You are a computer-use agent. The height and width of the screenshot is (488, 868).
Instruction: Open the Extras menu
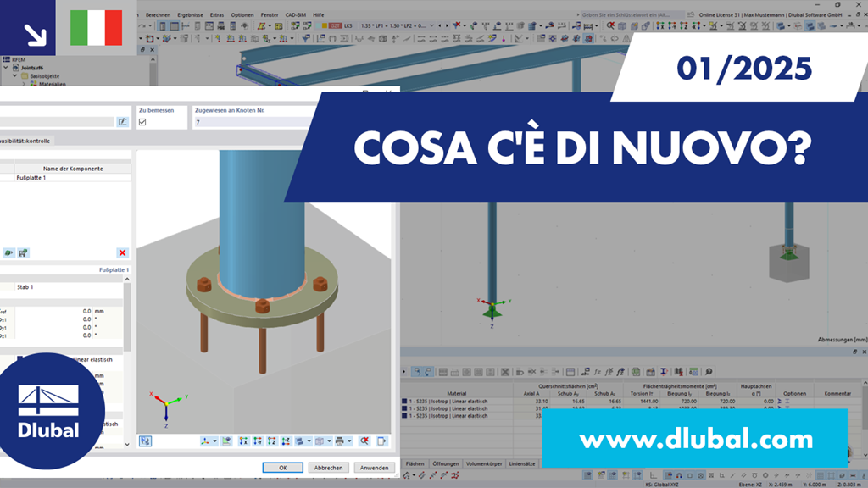217,15
